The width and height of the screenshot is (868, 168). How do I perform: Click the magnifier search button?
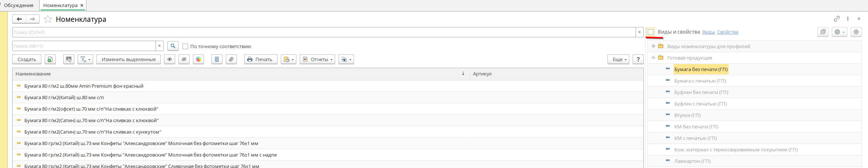[173, 46]
